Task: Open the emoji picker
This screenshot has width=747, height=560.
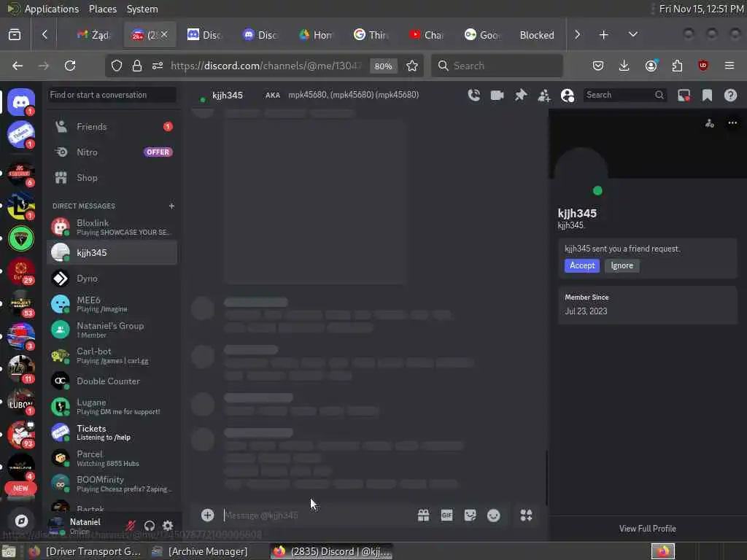Action: (x=494, y=516)
